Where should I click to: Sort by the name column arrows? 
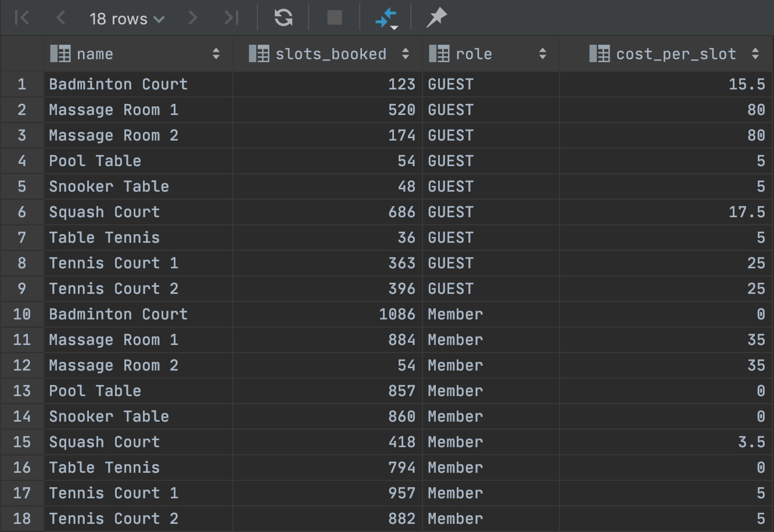point(216,54)
